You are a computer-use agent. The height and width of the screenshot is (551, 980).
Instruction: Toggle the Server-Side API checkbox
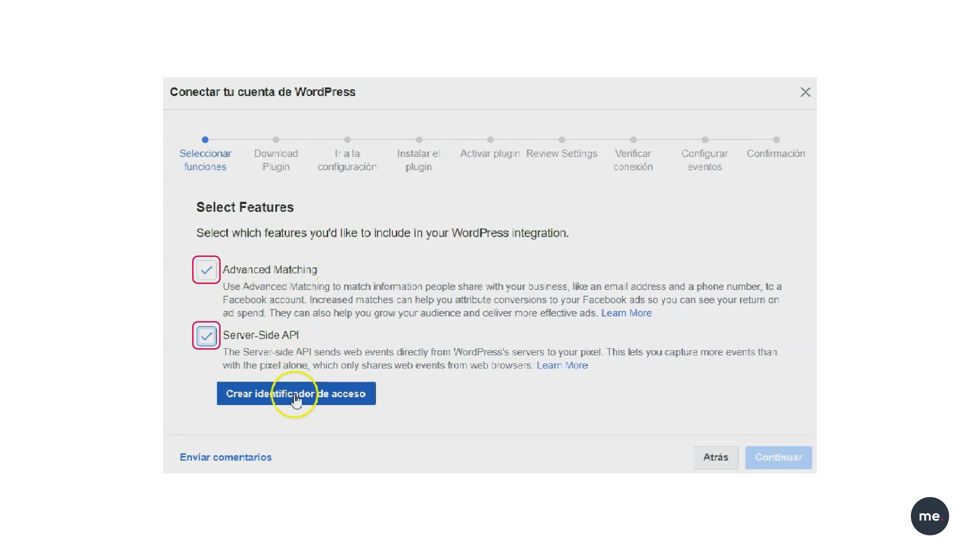click(x=206, y=336)
